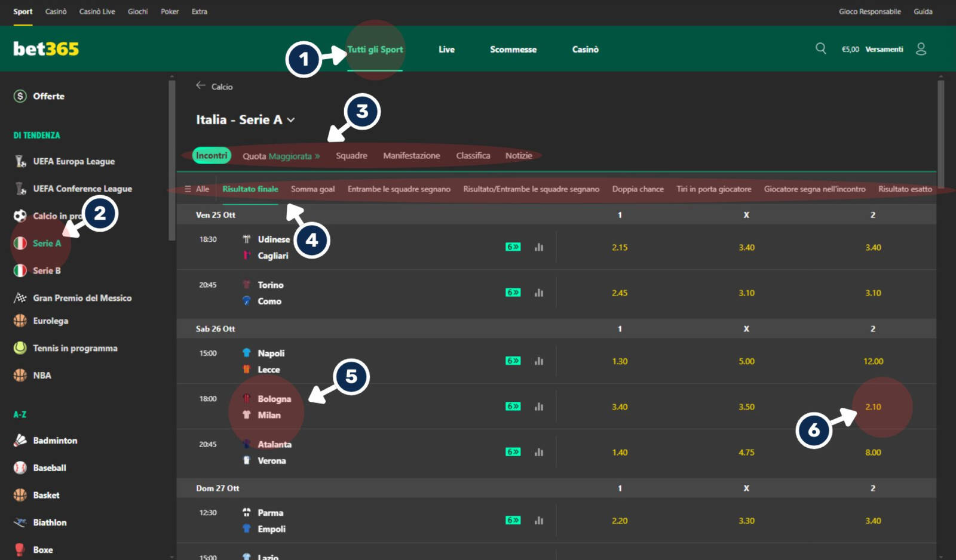Open Scommesse in the header
The image size is (956, 560).
click(513, 50)
